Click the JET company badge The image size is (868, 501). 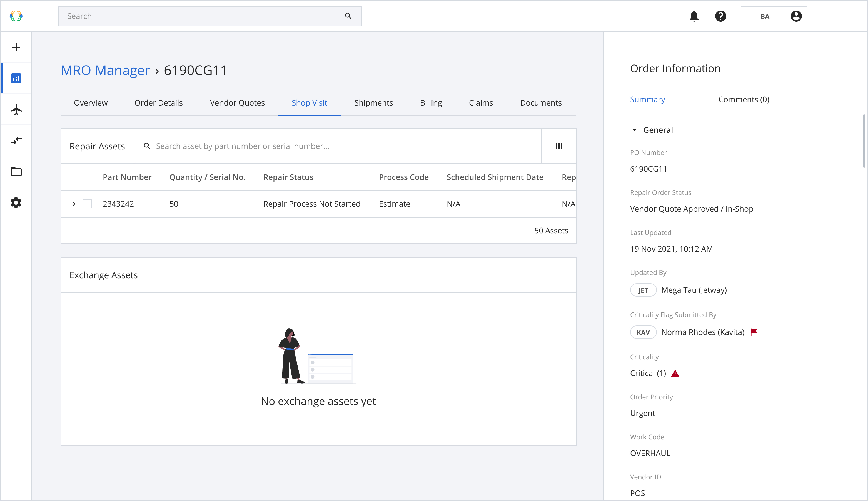[643, 290]
